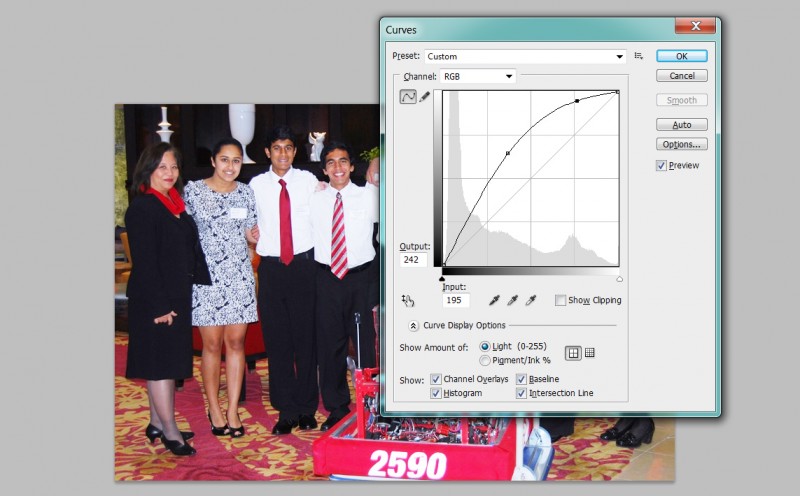Activate the on-image targeted adjustment hand tool
Screen dimensions: 800x496
[x=408, y=301]
